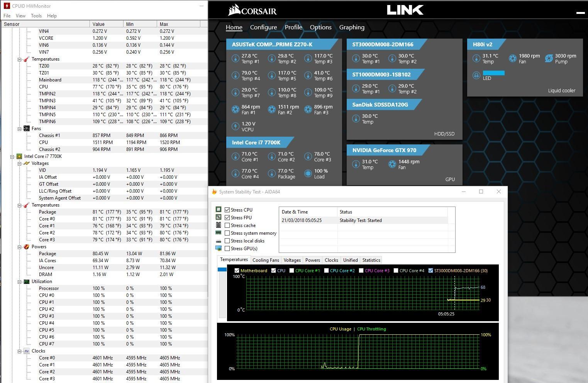Enable Stress local disks checkbox

[227, 241]
